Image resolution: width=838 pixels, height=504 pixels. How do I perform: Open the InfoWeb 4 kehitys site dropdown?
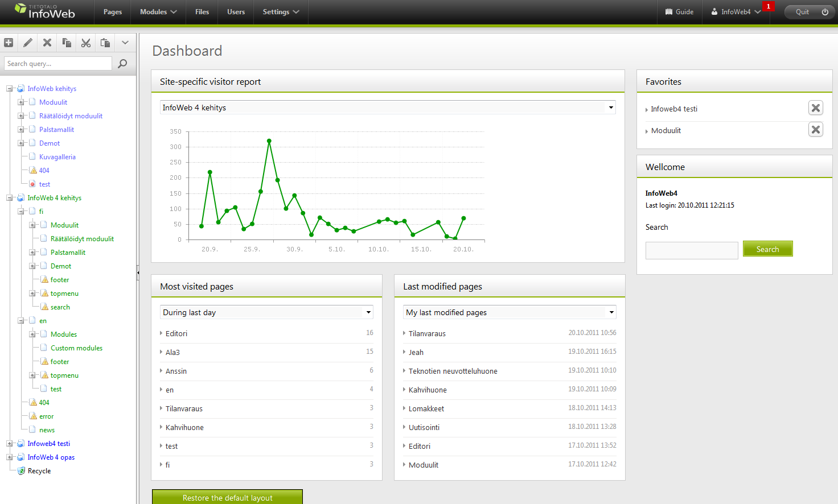388,108
